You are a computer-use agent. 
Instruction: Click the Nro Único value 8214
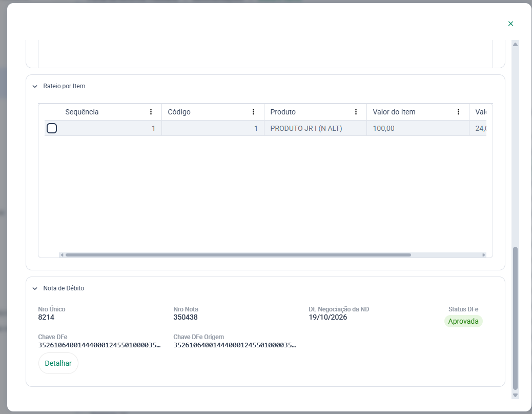46,317
